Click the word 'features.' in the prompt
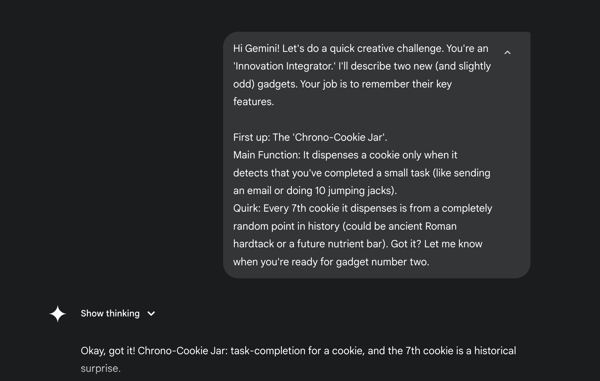Screen dimensions: 600x381 (x=253, y=102)
